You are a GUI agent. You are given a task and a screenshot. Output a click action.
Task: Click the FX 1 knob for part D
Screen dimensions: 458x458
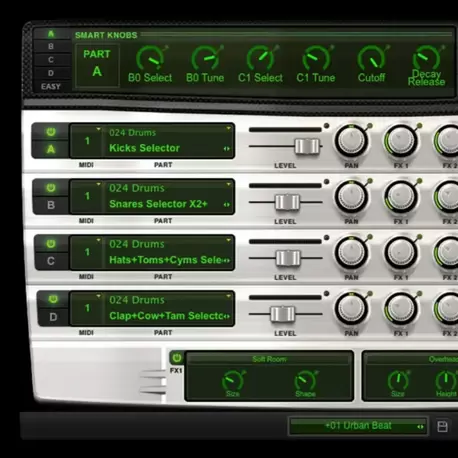tap(401, 309)
